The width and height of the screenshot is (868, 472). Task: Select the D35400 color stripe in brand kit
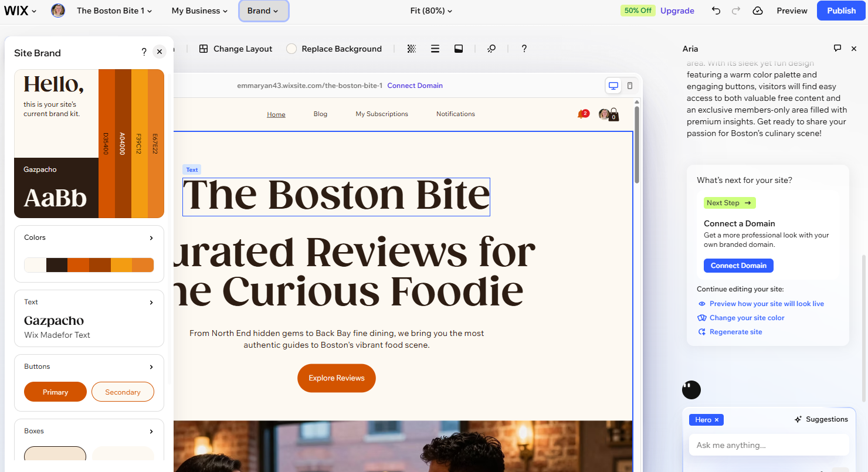(107, 144)
